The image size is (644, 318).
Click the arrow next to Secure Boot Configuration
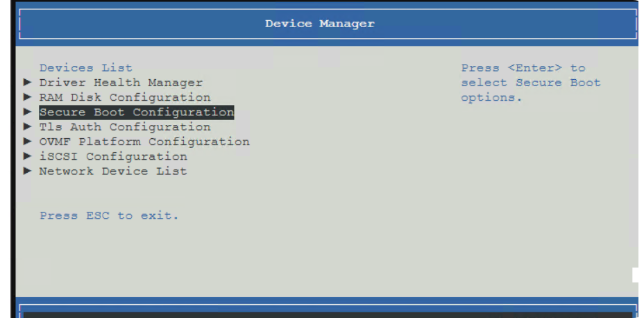coord(28,112)
